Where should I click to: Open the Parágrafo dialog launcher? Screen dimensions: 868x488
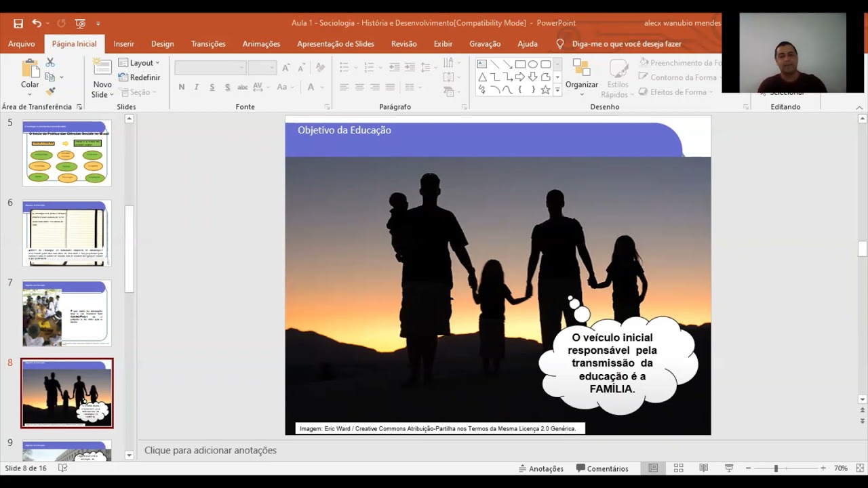(465, 107)
